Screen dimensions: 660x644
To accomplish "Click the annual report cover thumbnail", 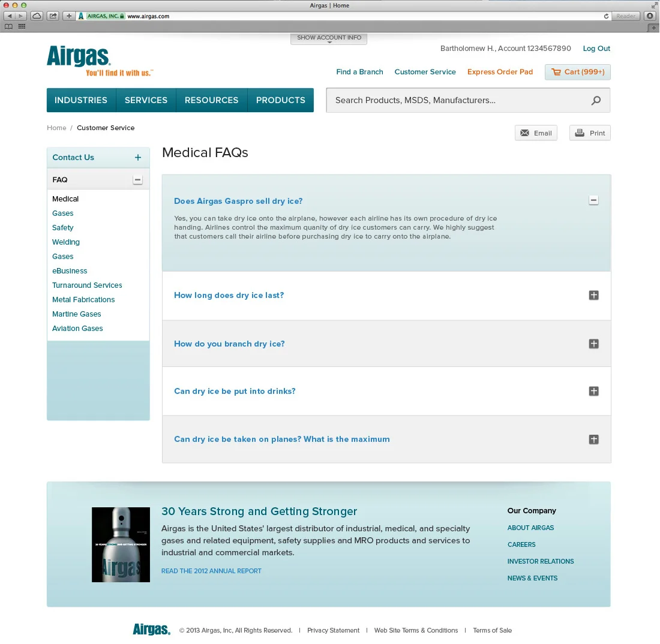I will [121, 544].
